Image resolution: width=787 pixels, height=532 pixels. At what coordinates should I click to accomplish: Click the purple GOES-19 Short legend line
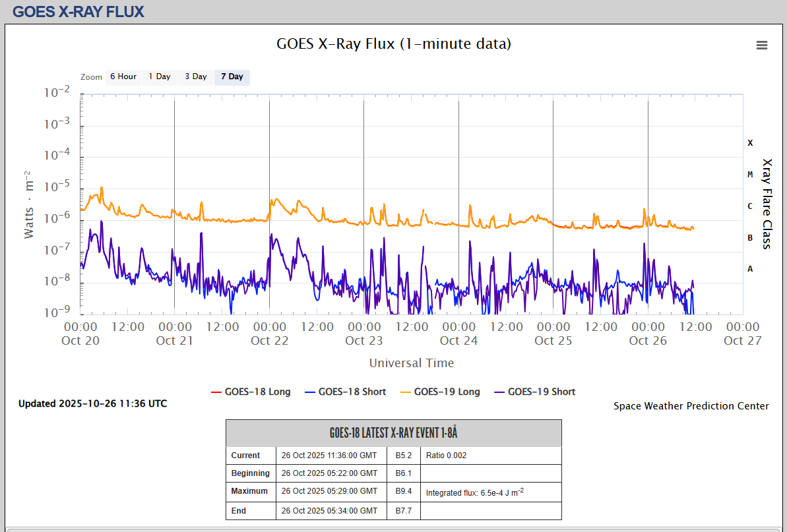coord(499,392)
